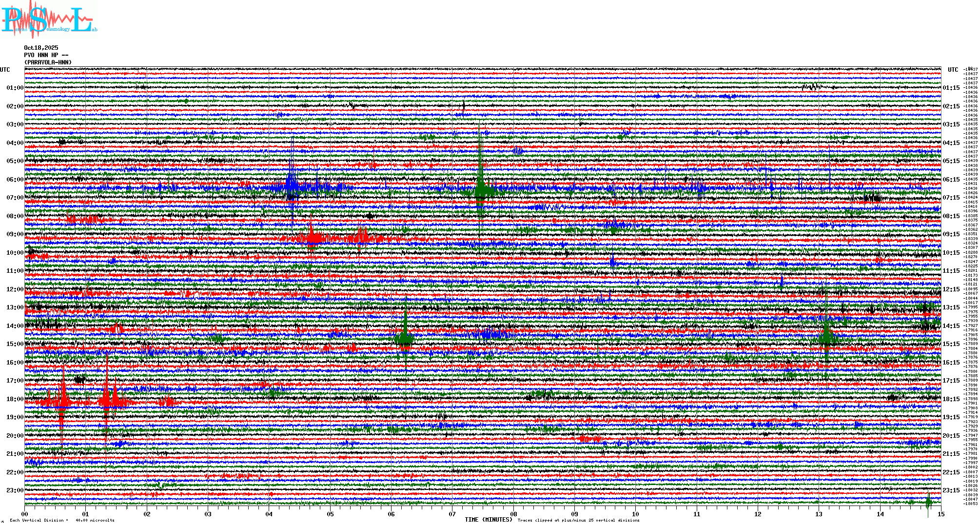Click the 21:15 label on right axis

pos(951,454)
